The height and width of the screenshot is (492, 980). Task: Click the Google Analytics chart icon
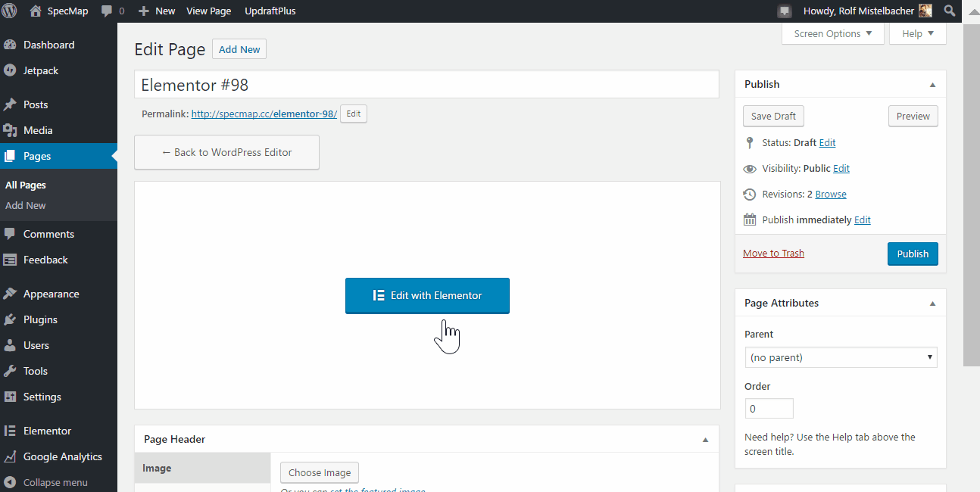[10, 456]
